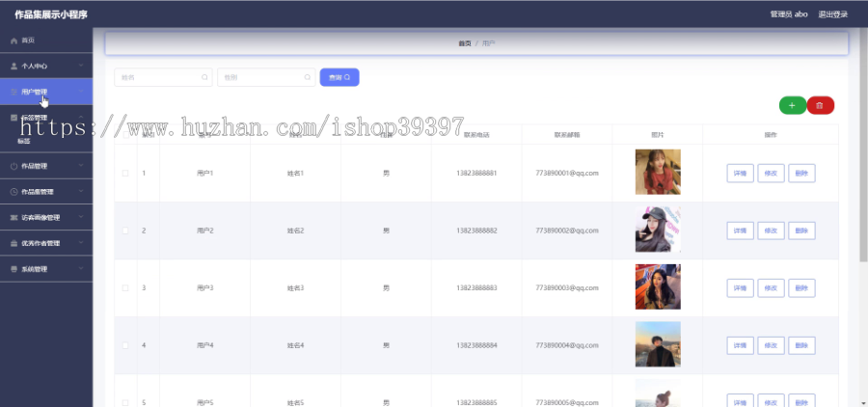
Task: Click the vertical page scrollbar
Action: pos(863,144)
